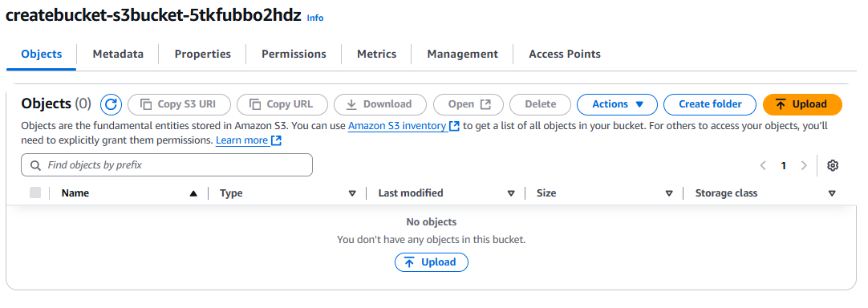Click the orange Upload button
Screen dimensions: 868x308
(802, 104)
